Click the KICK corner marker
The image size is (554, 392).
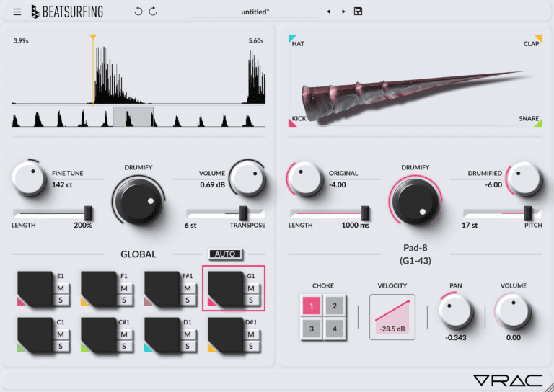pyautogui.click(x=292, y=122)
